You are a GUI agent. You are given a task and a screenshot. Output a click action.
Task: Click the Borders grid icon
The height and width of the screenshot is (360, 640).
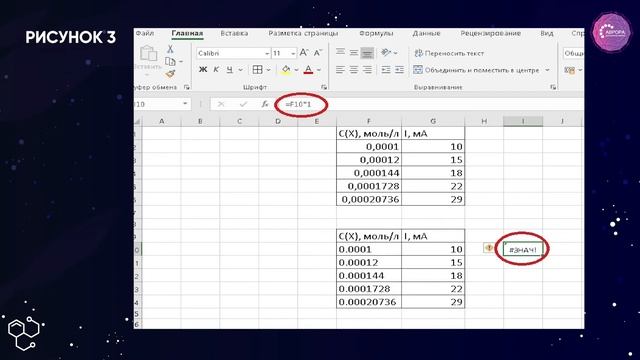point(257,70)
